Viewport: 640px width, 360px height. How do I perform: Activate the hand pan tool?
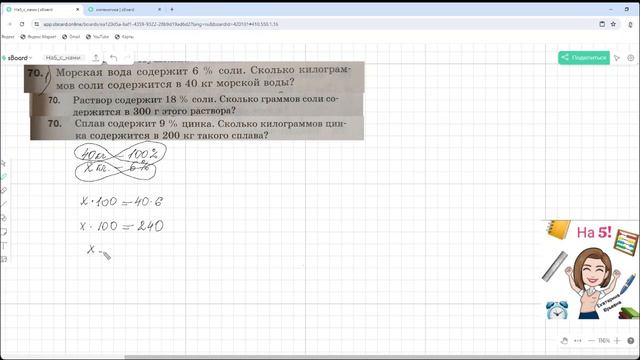[x=564, y=340]
